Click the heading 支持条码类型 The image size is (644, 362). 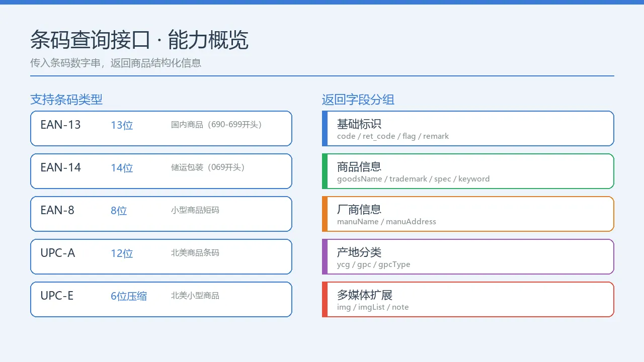[x=66, y=100]
